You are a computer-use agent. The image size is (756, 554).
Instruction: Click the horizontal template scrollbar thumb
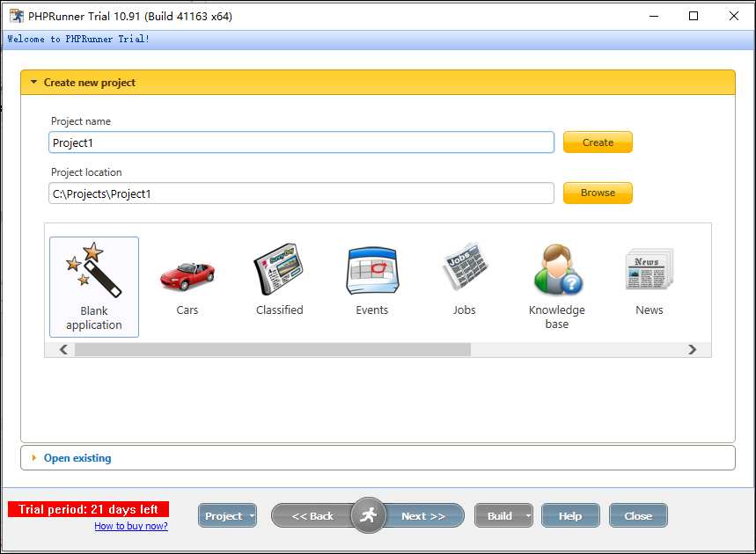coord(273,349)
